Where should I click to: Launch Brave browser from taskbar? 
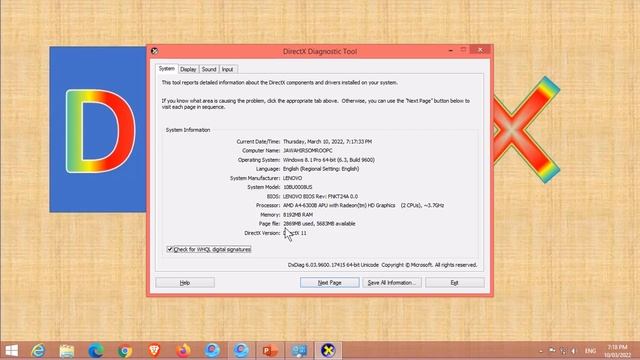coord(154,351)
